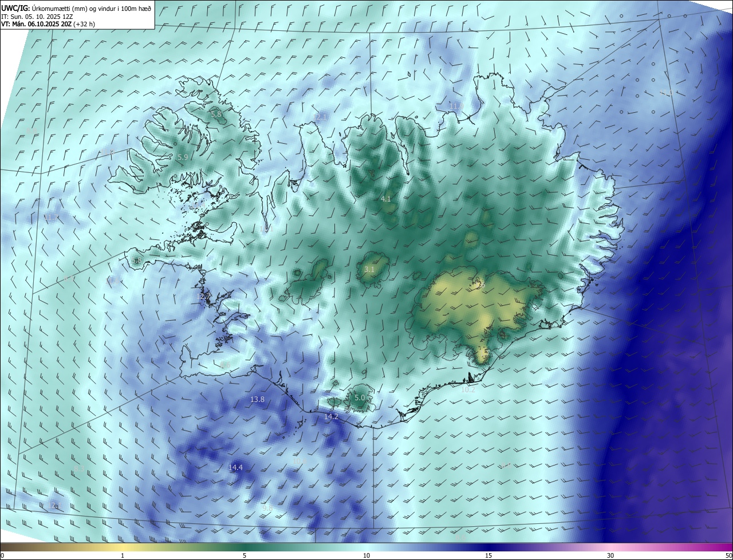Click the colorbar tick label 5

coord(245,555)
